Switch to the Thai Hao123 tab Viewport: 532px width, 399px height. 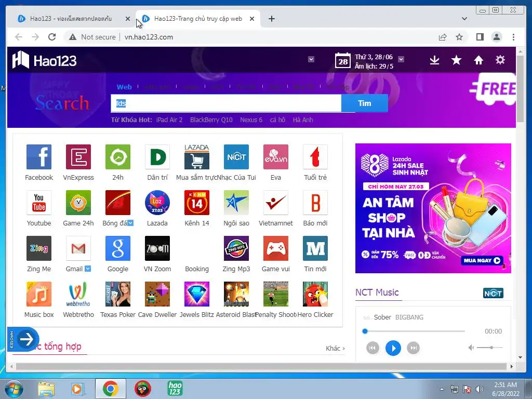(x=71, y=19)
